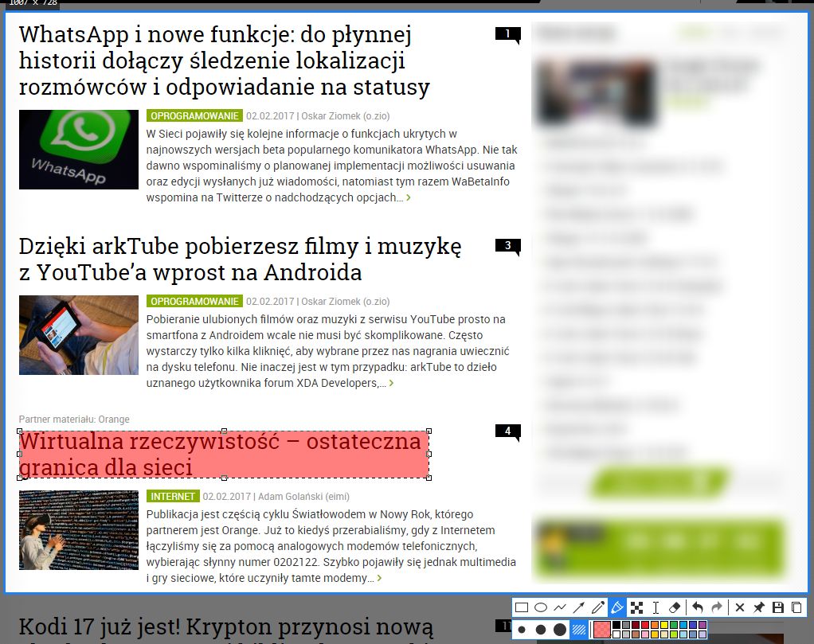
Task: Pick the lime green color swatch
Action: point(674,634)
